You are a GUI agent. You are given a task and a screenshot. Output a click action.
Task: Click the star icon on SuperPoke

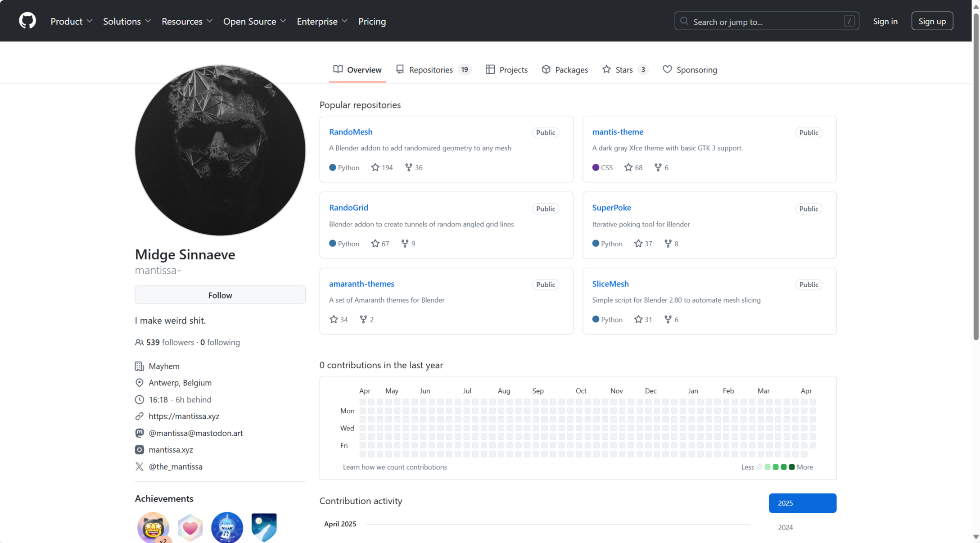click(638, 244)
